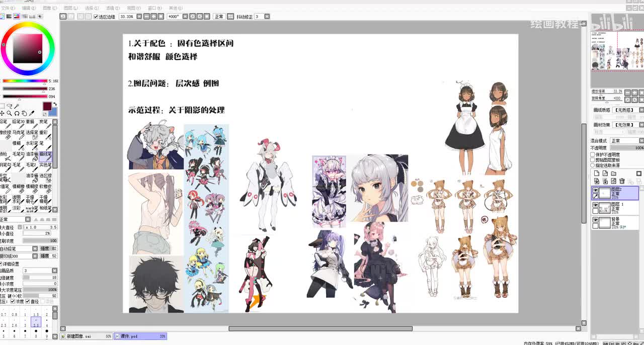Select the rotate canvas tool
The width and height of the screenshot is (644, 345).
[17, 113]
